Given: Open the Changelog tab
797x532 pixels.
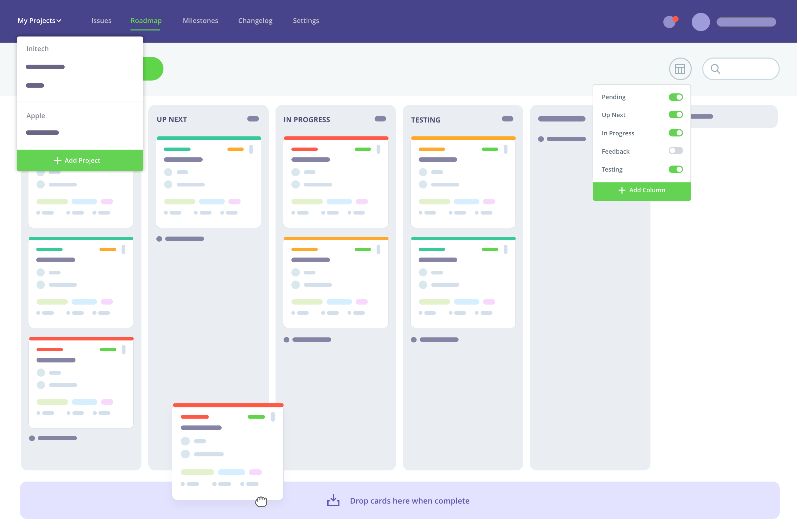Looking at the screenshot, I should point(255,21).
